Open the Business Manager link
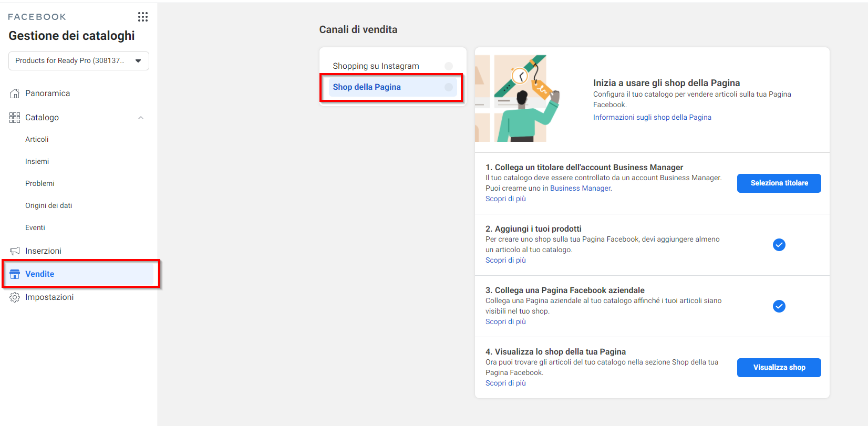 click(580, 189)
